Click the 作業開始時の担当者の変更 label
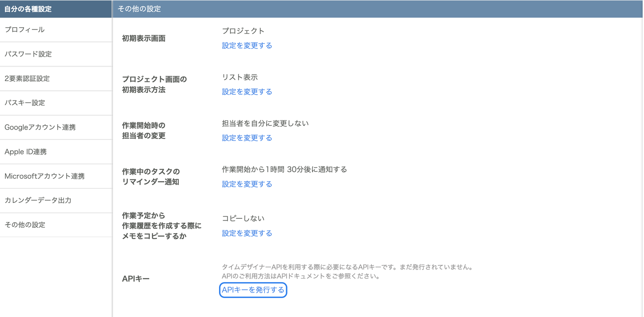Screen dimensions: 644x317 pos(144,131)
